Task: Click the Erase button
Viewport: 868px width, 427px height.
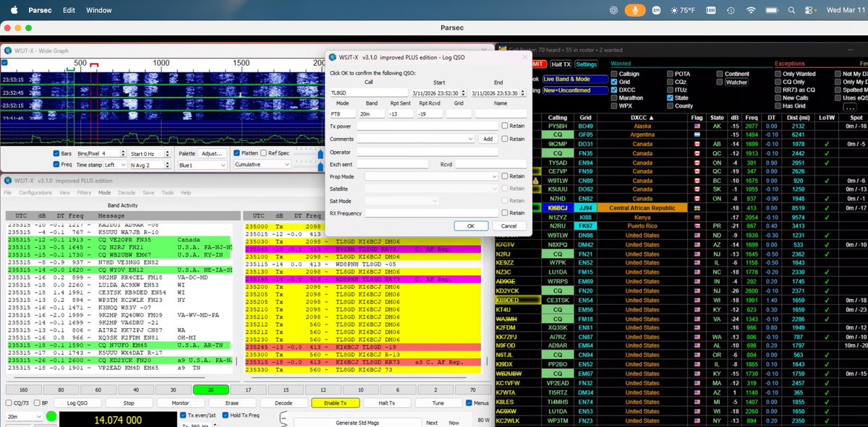Action: coord(231,403)
